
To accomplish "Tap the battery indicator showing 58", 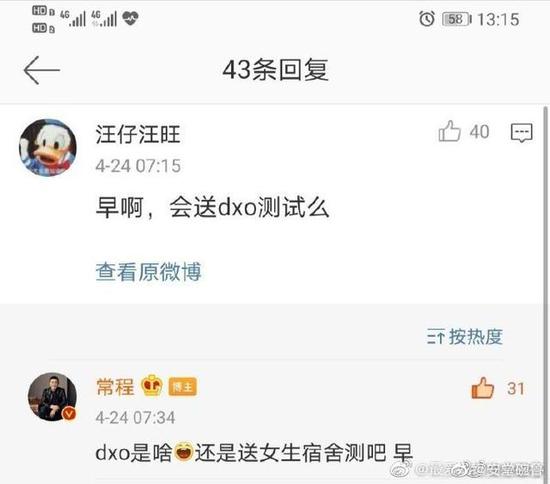I will 457,19.
